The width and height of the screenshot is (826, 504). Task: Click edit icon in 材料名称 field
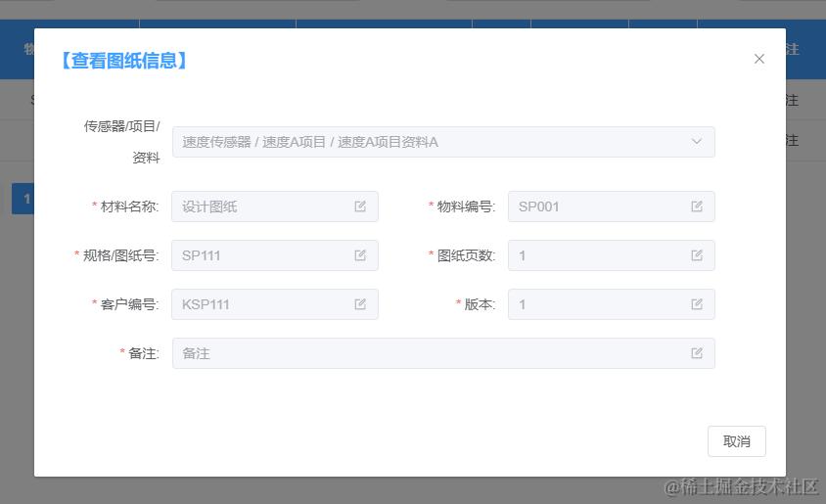[x=360, y=206]
